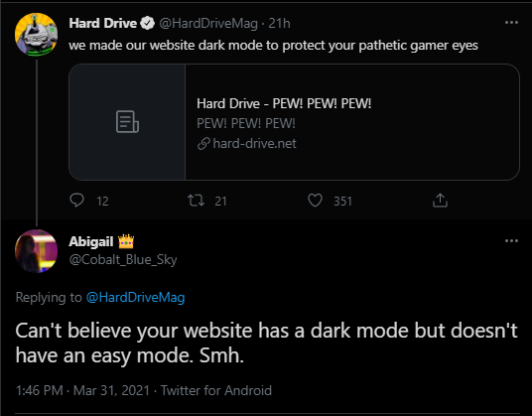532x416 pixels.
Task: Click the @Cobalt_Blue_Sky handle
Action: click(x=123, y=260)
